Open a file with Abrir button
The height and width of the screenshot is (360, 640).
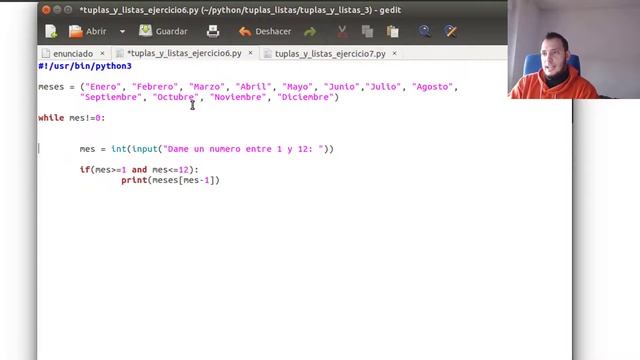[x=87, y=31]
